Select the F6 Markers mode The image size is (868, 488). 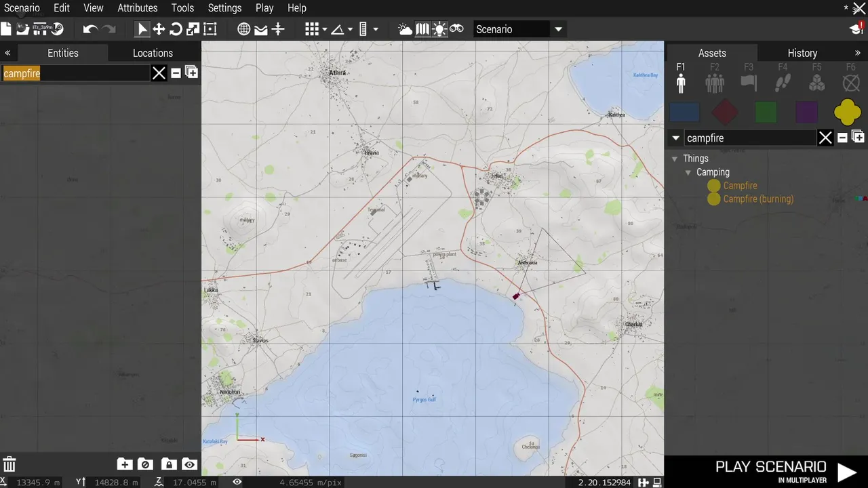pos(851,78)
